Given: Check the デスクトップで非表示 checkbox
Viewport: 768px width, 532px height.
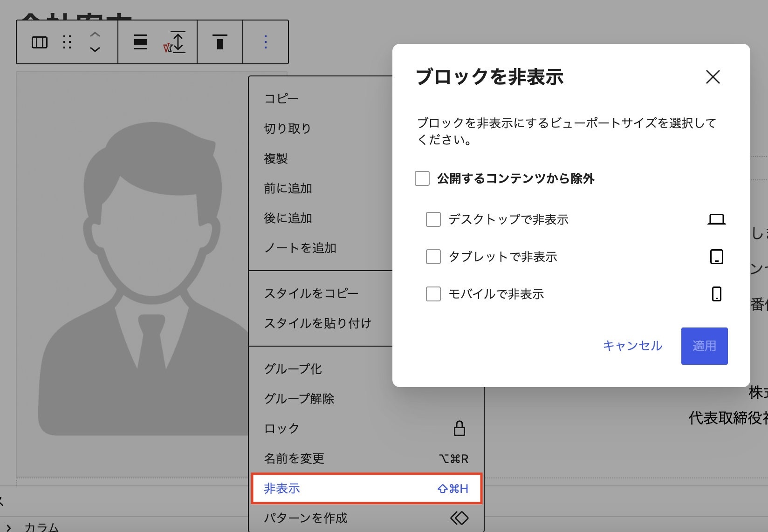Looking at the screenshot, I should tap(433, 219).
